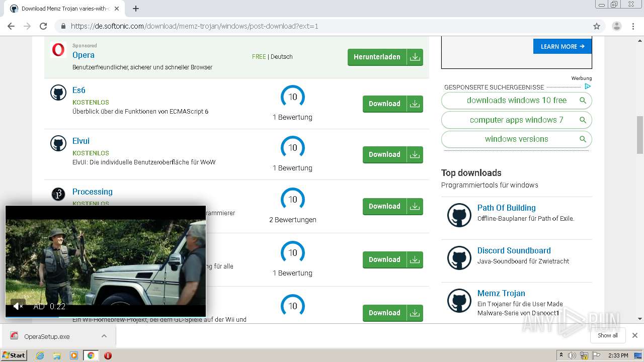The height and width of the screenshot is (362, 644).
Task: Select the Download Memz Trojan tab
Action: click(x=64, y=9)
